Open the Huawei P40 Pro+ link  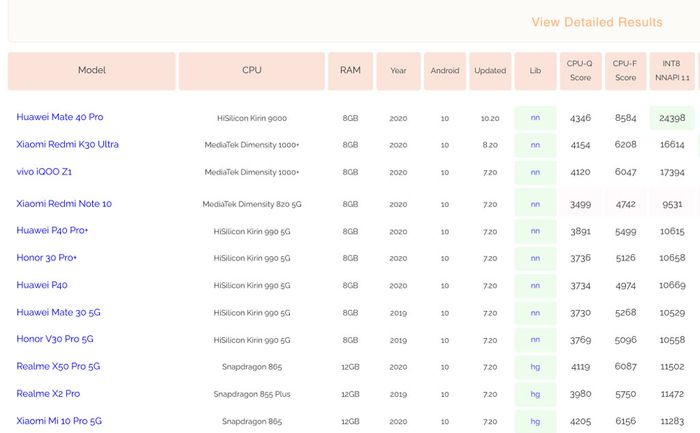point(52,230)
